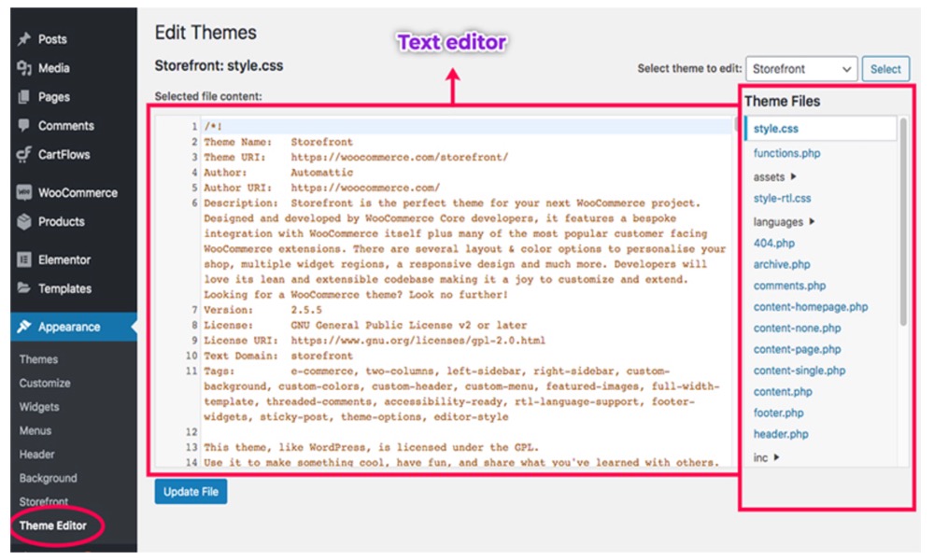
Task: Open the Storefront submenu link
Action: tap(44, 502)
